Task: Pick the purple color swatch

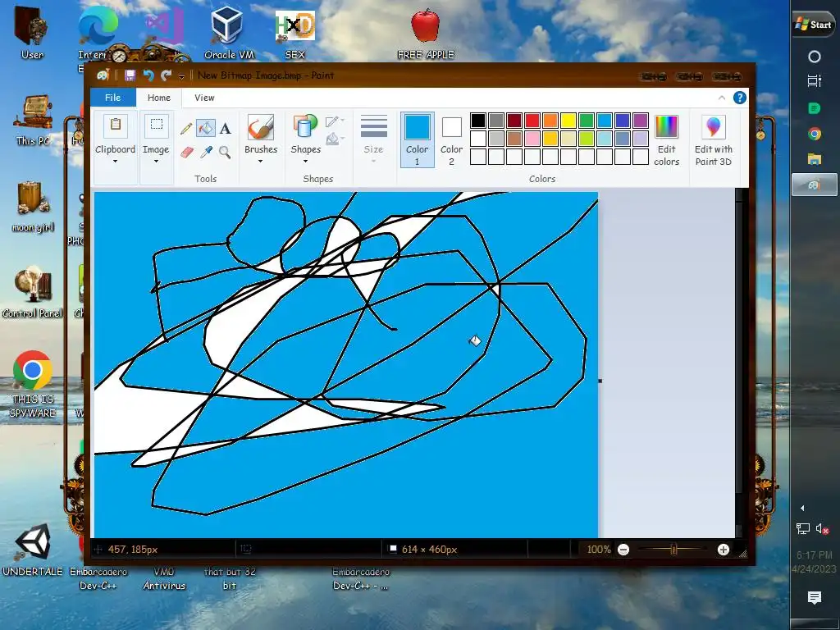Action: [x=640, y=121]
